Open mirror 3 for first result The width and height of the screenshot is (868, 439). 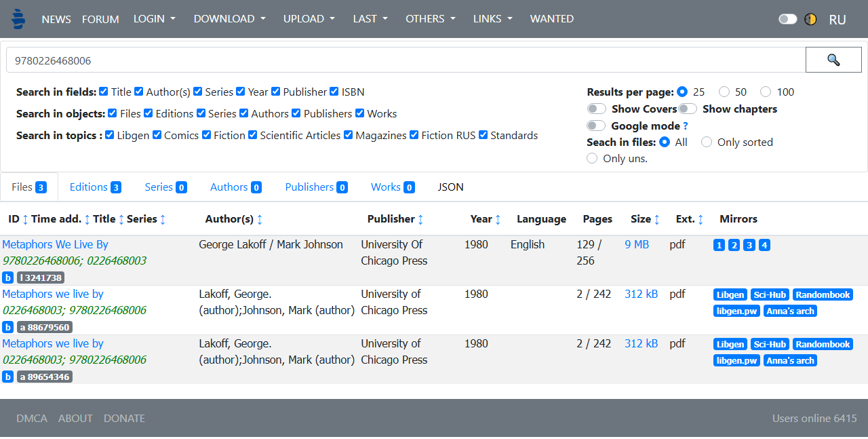pyautogui.click(x=749, y=245)
